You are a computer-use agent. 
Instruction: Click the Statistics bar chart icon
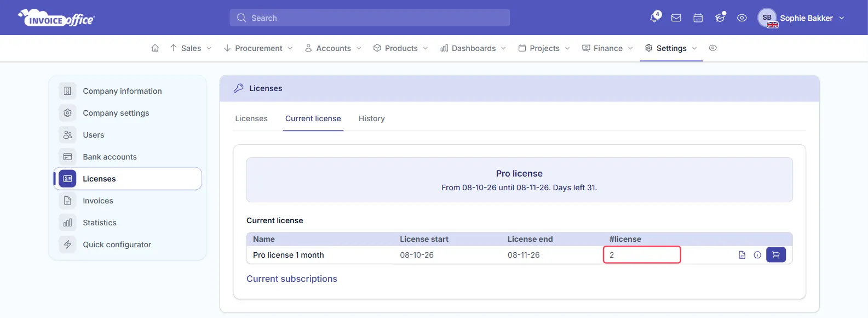click(x=68, y=223)
